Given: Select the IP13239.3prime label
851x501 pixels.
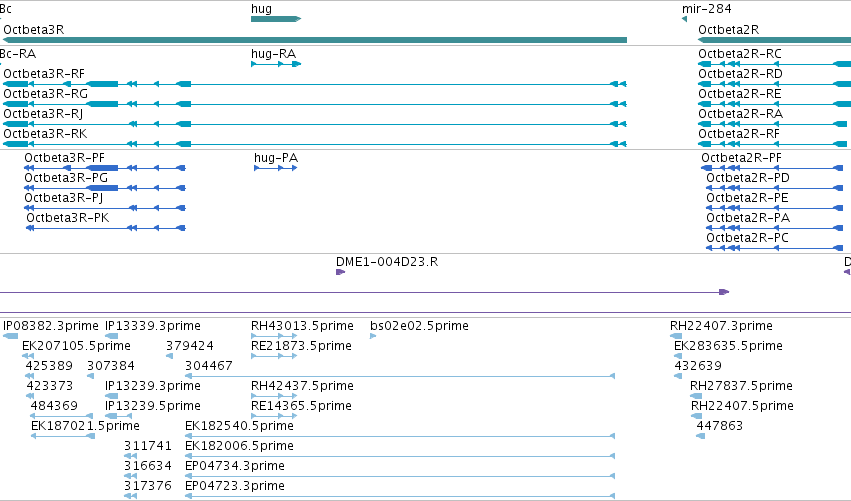Looking at the screenshot, I should pos(153,386).
